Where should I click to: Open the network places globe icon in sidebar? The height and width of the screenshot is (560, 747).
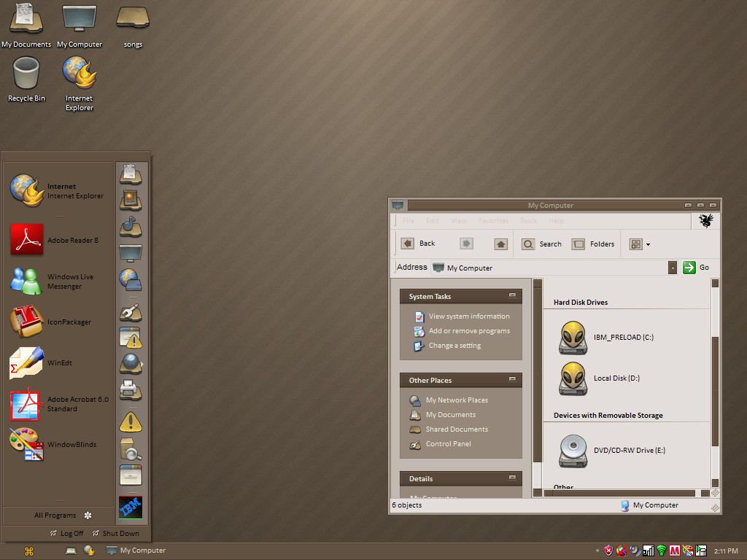tap(131, 280)
